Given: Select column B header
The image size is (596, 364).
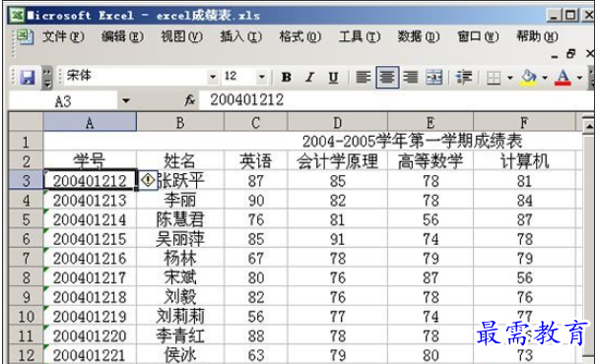Looking at the screenshot, I should click(180, 122).
